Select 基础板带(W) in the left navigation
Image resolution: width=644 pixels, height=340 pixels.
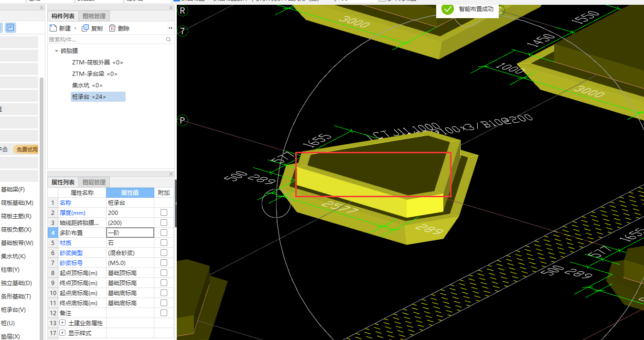(x=17, y=243)
